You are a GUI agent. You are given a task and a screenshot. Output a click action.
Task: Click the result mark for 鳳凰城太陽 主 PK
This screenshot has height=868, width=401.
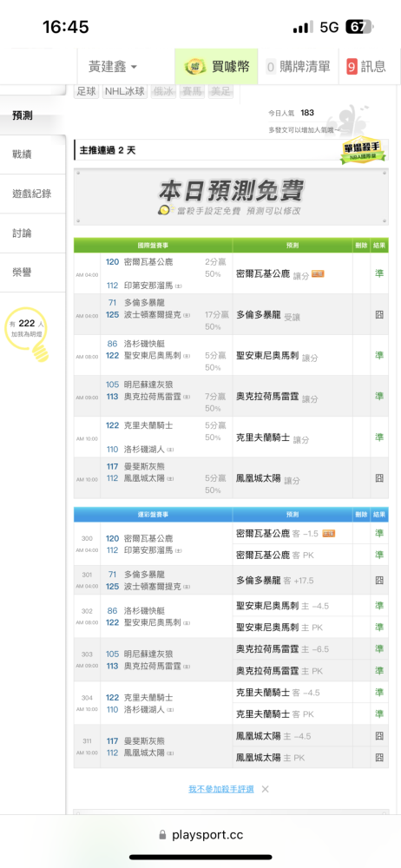tap(379, 757)
